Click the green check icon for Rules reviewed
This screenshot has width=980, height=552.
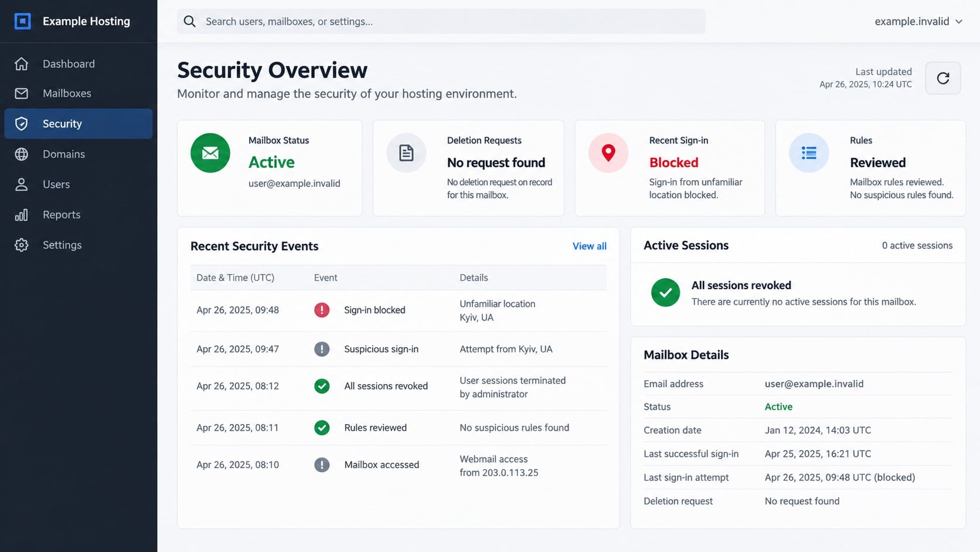(x=322, y=428)
